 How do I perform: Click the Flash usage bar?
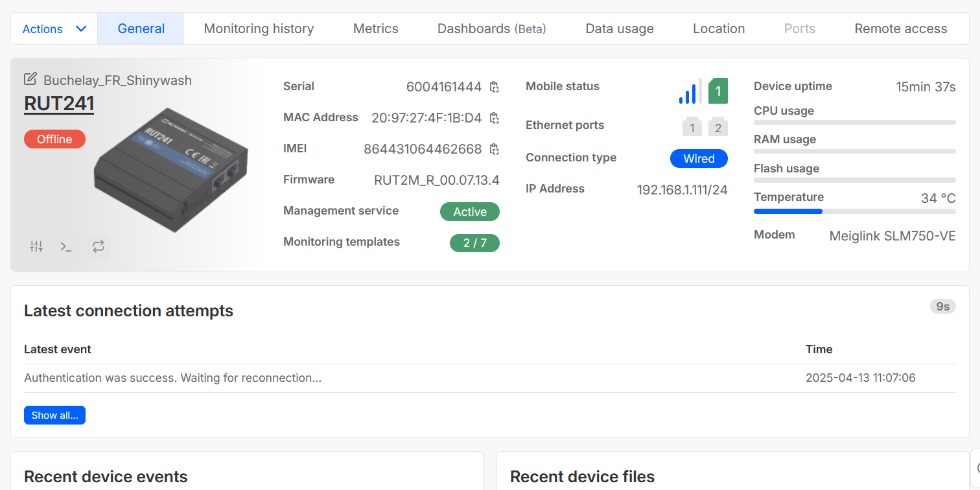[854, 180]
